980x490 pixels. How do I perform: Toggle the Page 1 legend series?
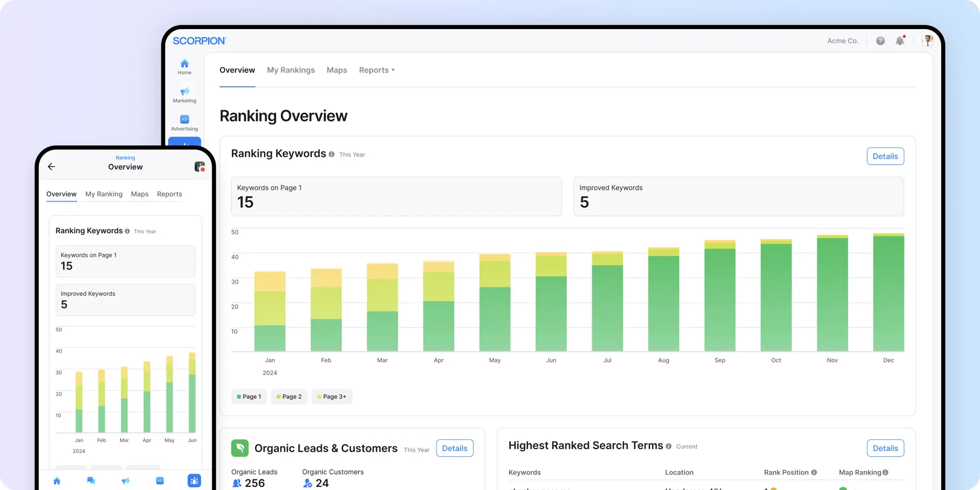coord(249,397)
